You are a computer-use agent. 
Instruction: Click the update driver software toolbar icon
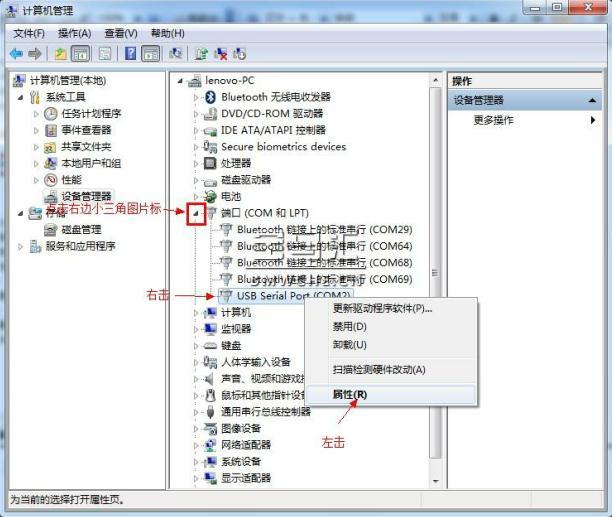click(x=201, y=53)
